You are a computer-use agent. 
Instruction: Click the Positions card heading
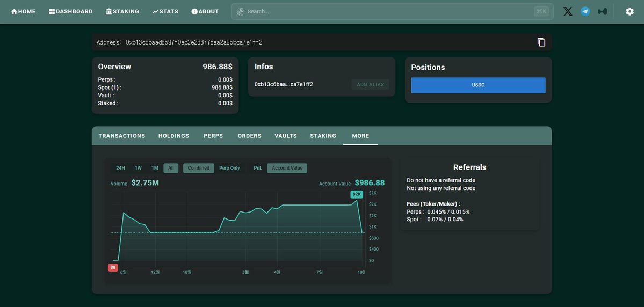[428, 67]
